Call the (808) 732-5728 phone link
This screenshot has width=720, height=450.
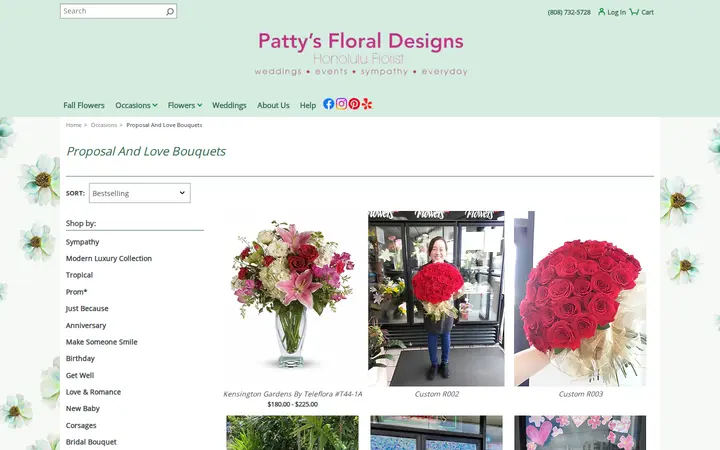[x=569, y=12]
